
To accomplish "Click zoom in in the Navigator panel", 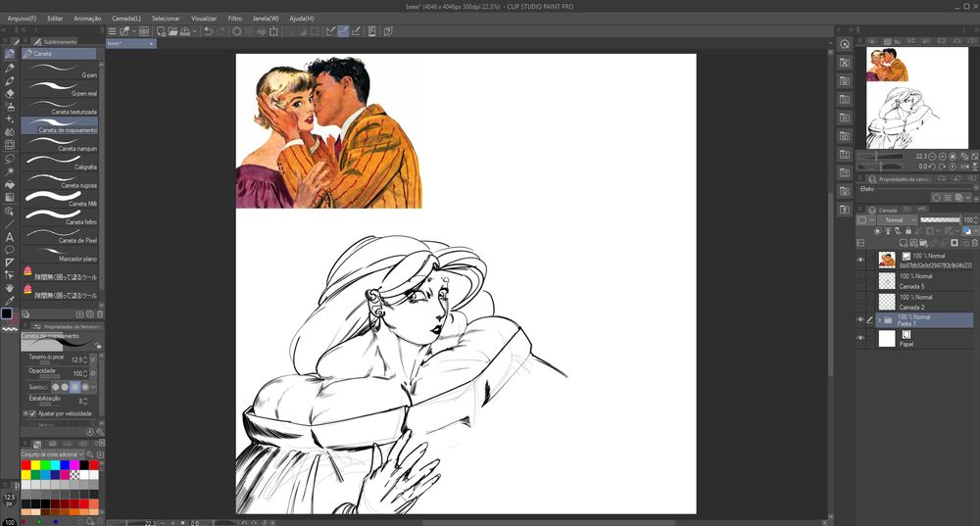I will (942, 156).
